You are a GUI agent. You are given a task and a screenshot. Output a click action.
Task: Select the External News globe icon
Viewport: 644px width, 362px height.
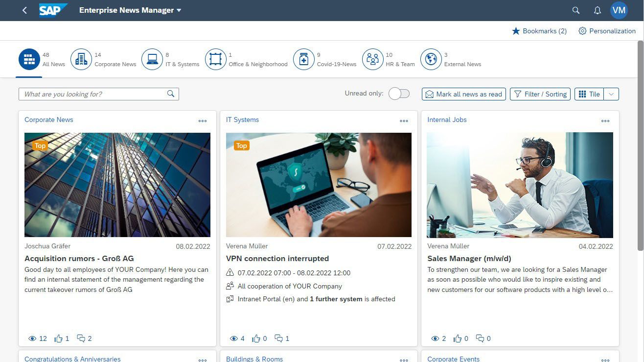(x=431, y=59)
